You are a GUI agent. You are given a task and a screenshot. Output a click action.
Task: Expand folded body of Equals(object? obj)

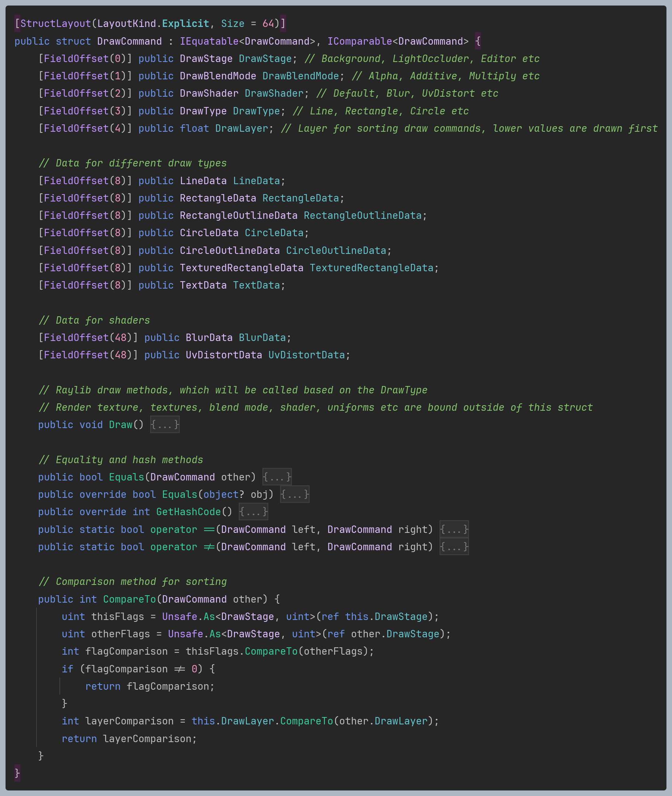tap(295, 495)
